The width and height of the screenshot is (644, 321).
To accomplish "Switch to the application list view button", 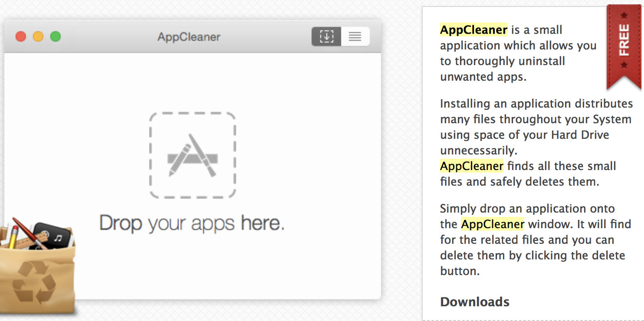I will pyautogui.click(x=355, y=37).
